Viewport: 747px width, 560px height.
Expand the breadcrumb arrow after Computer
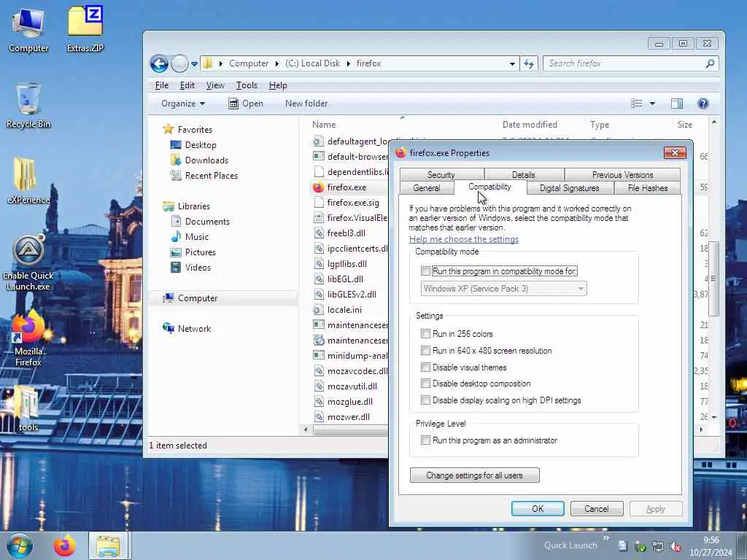[276, 63]
